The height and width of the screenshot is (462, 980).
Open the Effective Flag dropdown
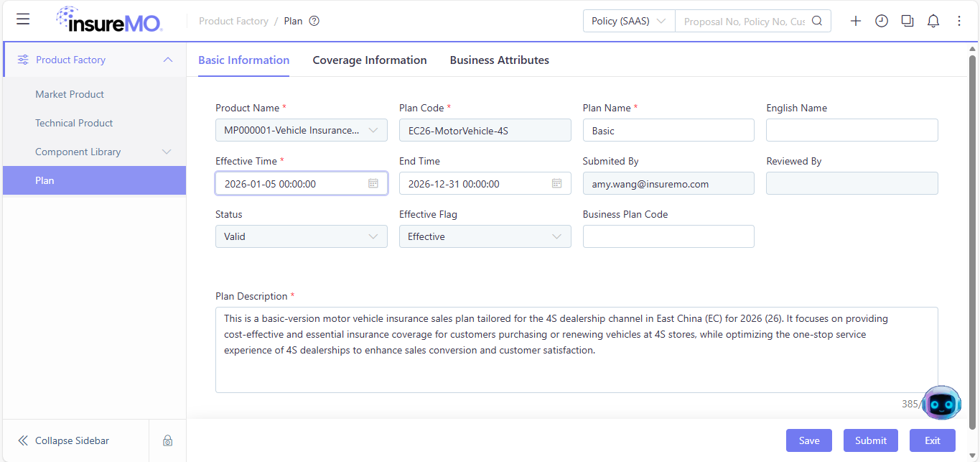tap(485, 236)
